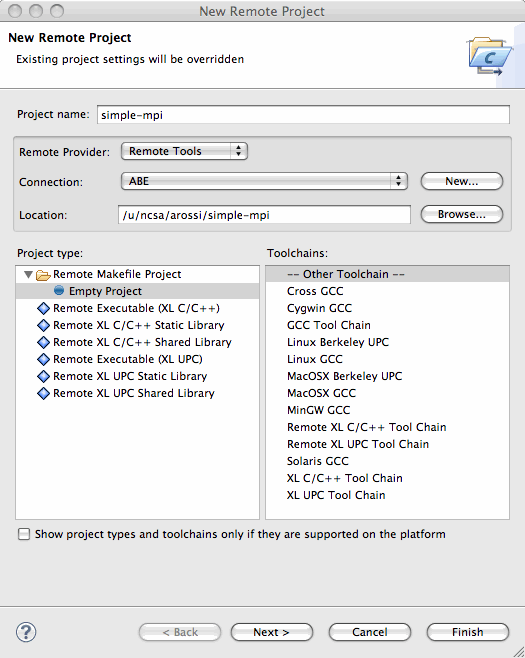525x658 pixels.
Task: Click the New connection button
Action: 462,181
